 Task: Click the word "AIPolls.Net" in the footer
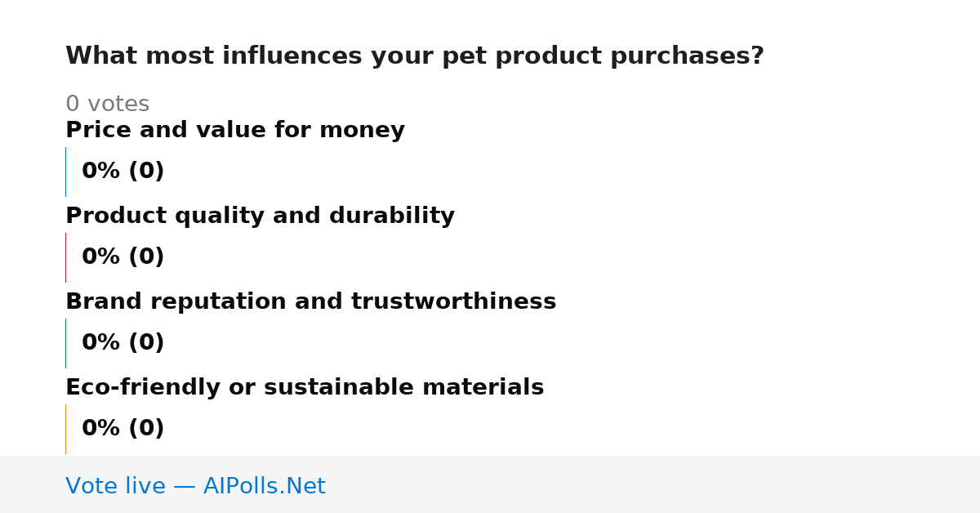point(264,487)
